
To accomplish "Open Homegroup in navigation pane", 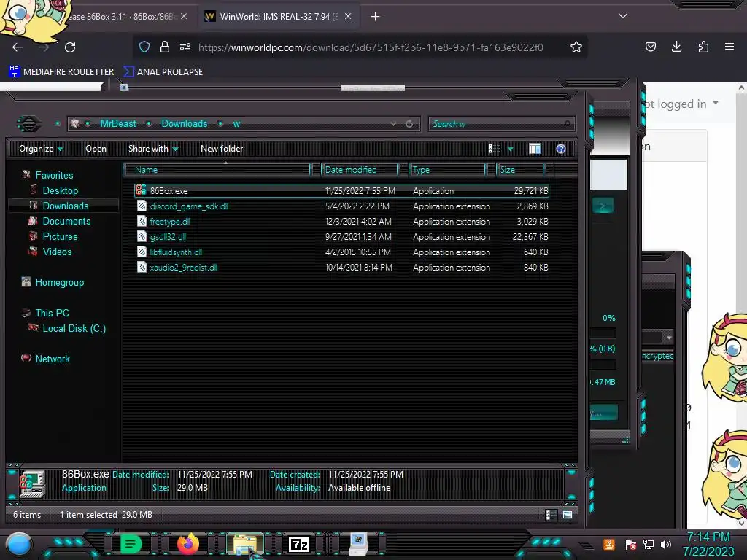I will pos(60,282).
